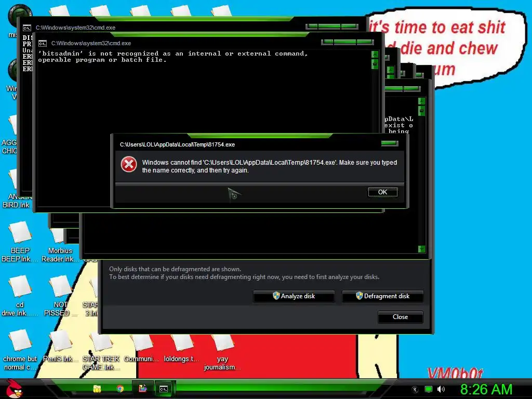Select the cmd.exe taskbar button

point(164,389)
